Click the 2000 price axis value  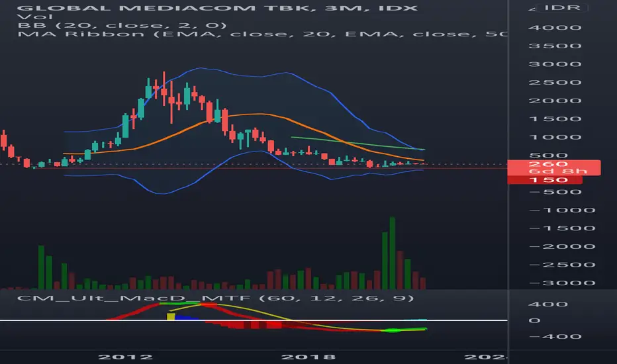pos(555,101)
